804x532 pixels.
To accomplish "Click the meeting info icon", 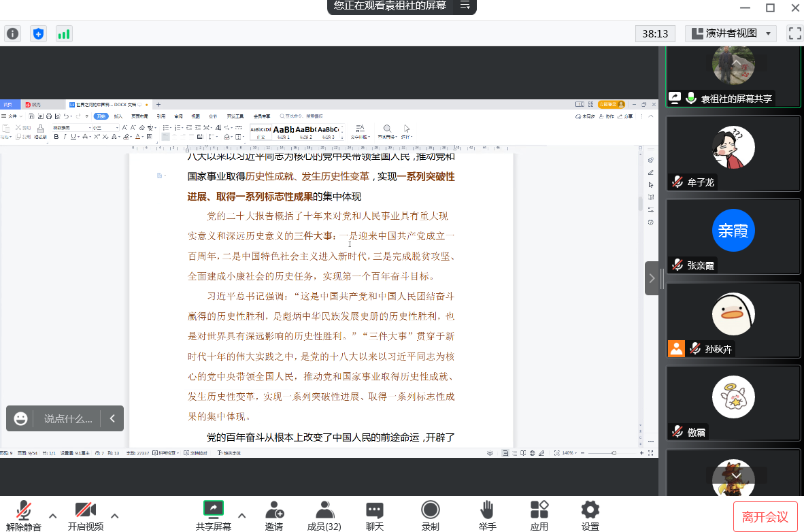I will [13, 33].
